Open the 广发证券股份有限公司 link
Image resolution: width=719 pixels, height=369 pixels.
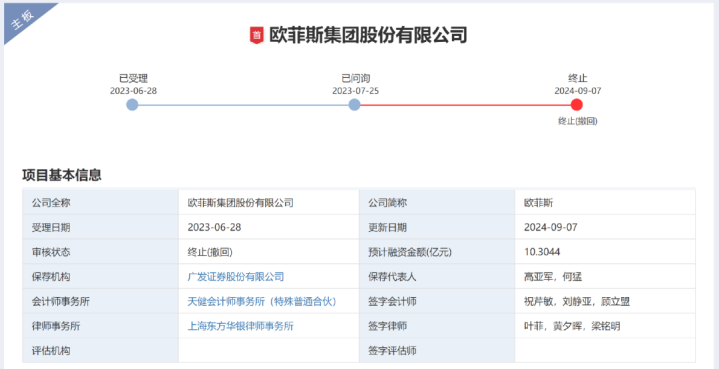[x=236, y=277]
